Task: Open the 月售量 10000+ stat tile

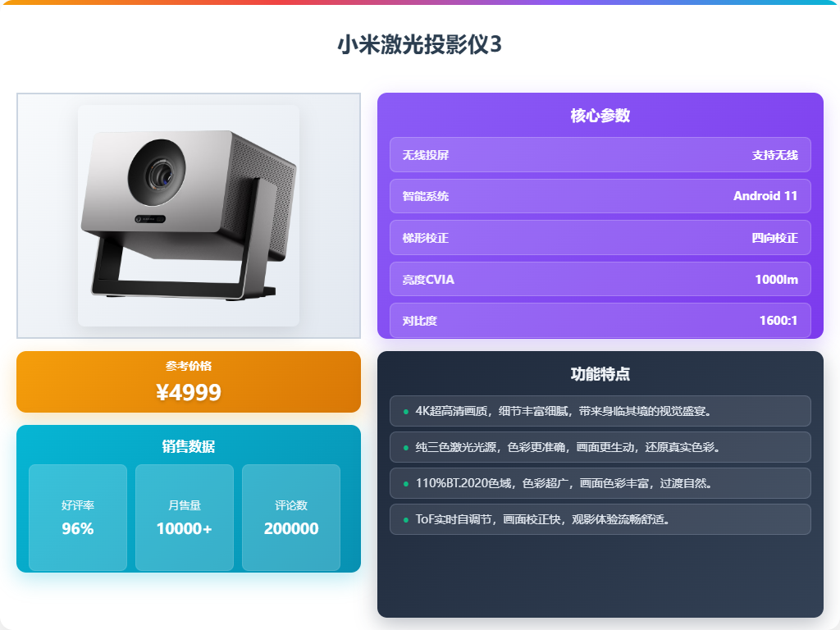Action: 185,518
